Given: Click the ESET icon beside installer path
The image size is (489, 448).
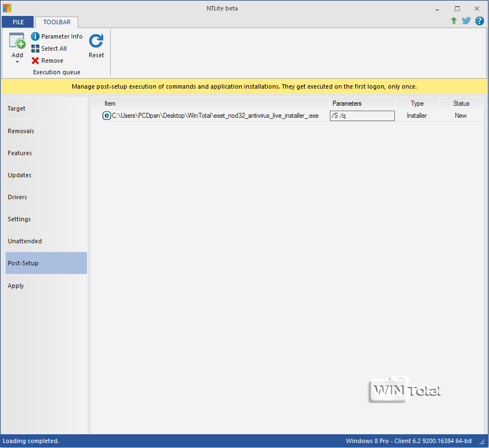Looking at the screenshot, I should point(107,116).
